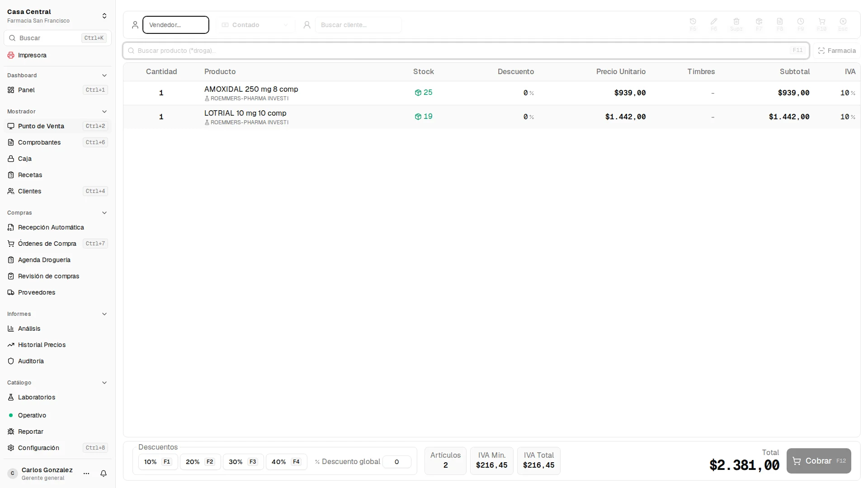The image size is (868, 488).
Task: Open Recetas in the sidebar
Action: click(57, 175)
